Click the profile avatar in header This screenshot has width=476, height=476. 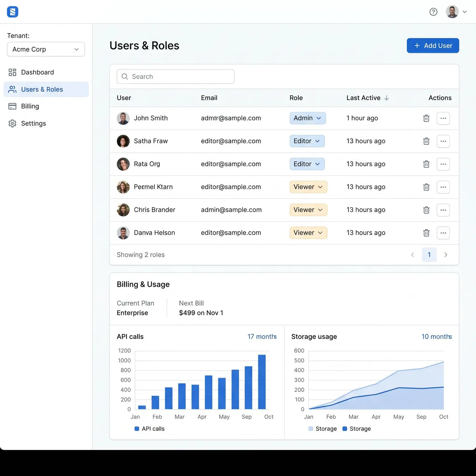(x=452, y=12)
